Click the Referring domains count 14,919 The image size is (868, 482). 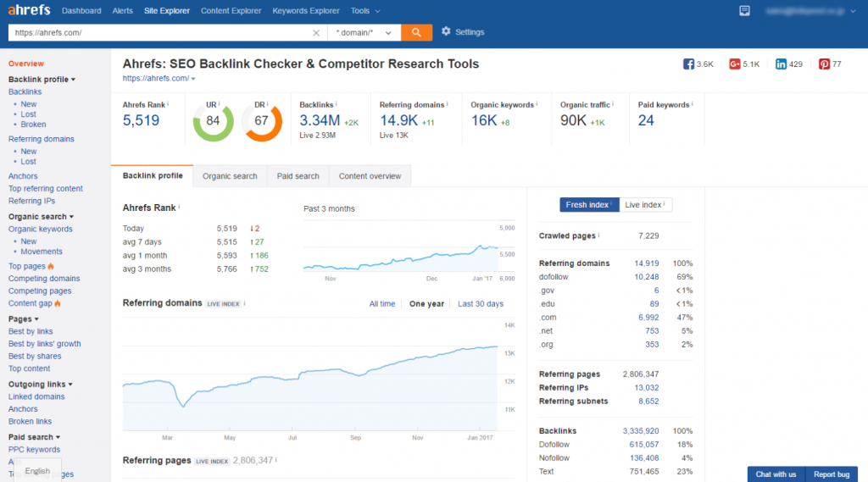(x=647, y=263)
